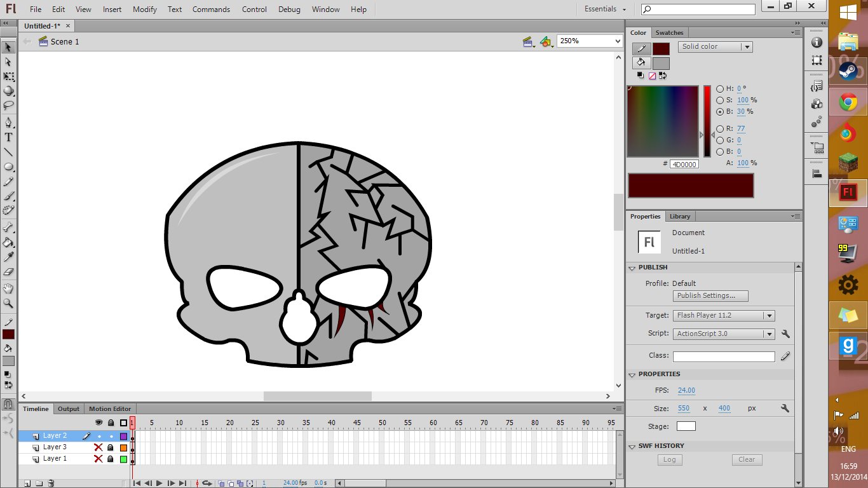The width and height of the screenshot is (868, 488).
Task: Select the Bone tool
Action: pyautogui.click(x=8, y=227)
